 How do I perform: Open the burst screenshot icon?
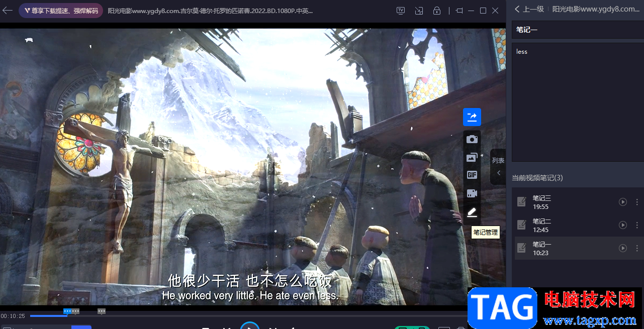click(472, 157)
